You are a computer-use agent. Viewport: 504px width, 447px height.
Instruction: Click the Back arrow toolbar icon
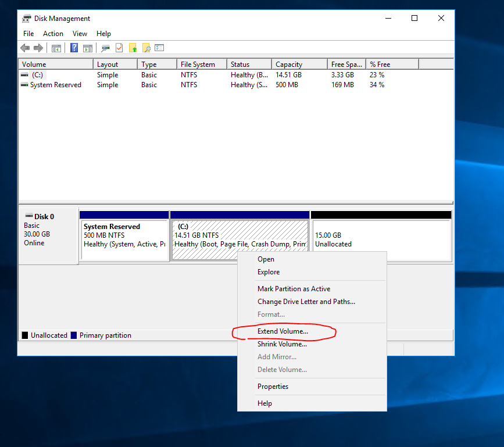(25, 48)
